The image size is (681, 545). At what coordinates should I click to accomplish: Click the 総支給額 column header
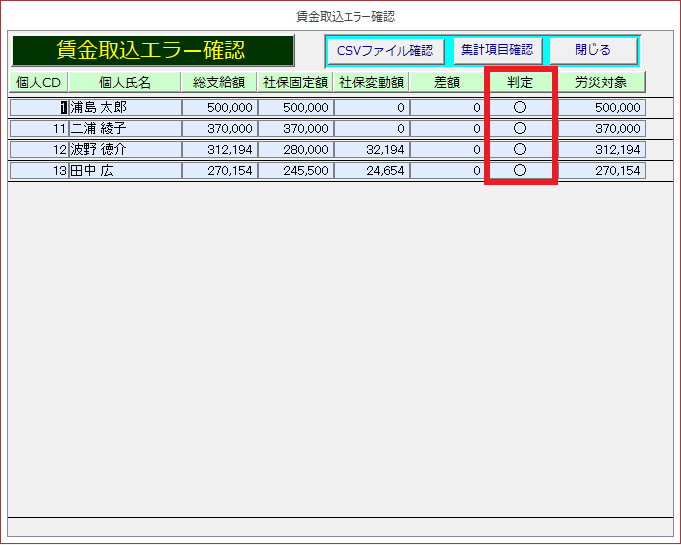pos(219,82)
